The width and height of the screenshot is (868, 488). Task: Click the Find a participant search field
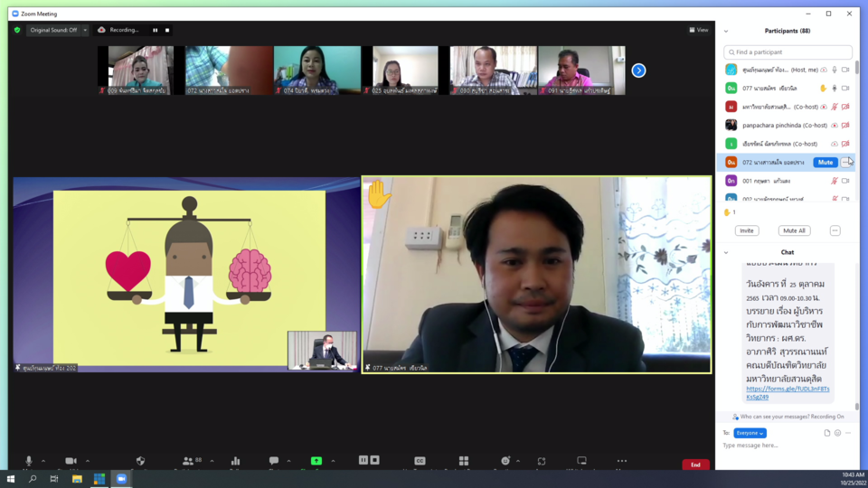pyautogui.click(x=788, y=52)
